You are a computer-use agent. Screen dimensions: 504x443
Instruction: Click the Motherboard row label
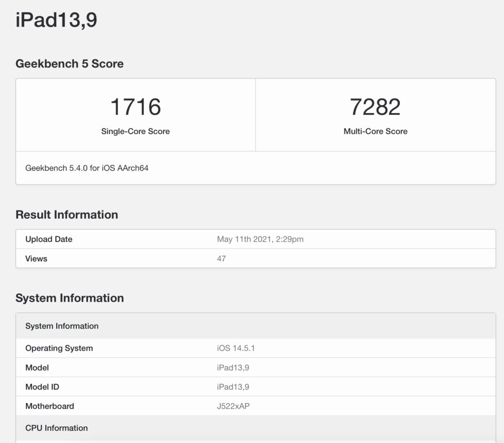[x=50, y=406]
